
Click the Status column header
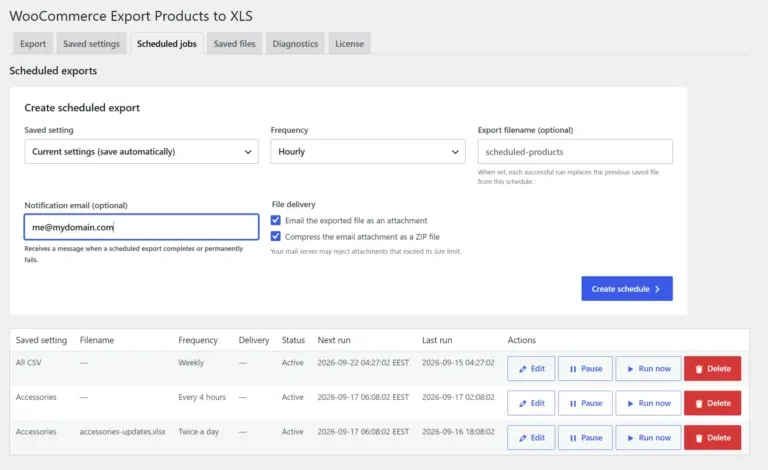click(293, 340)
